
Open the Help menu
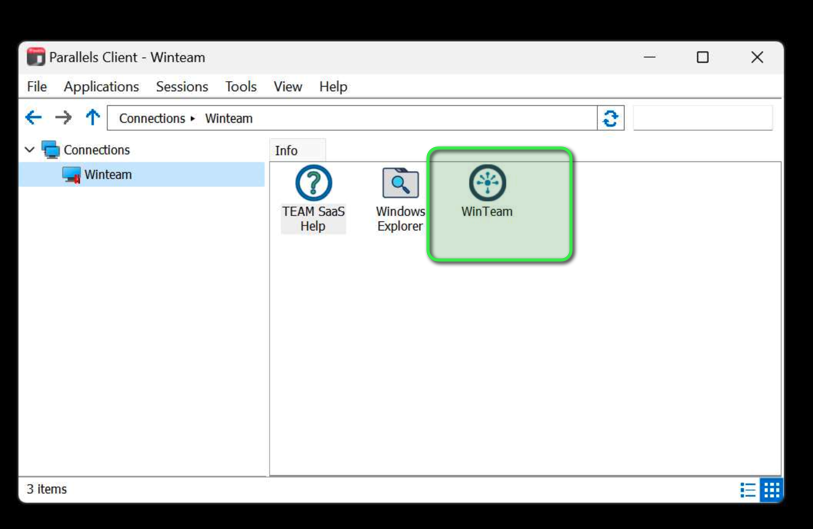click(333, 87)
